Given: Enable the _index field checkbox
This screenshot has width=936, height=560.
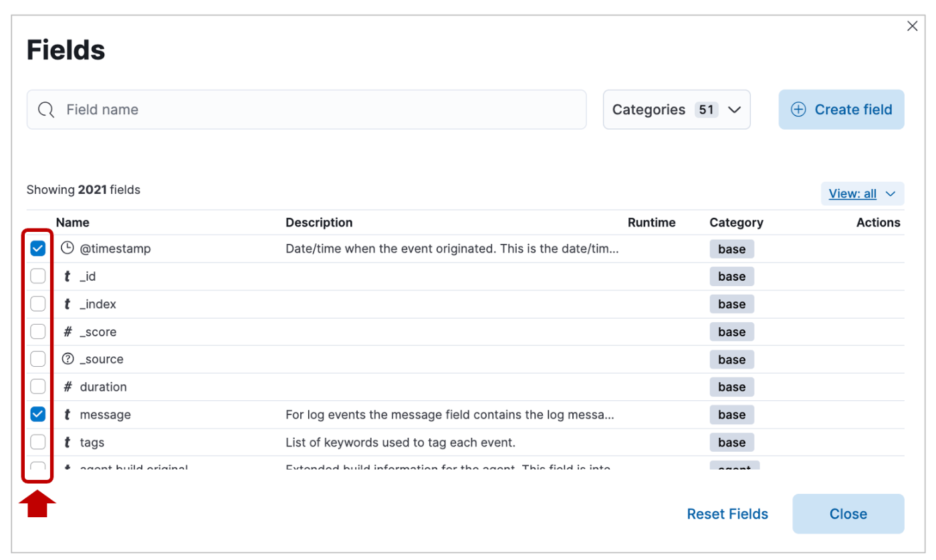Looking at the screenshot, I should 38,304.
